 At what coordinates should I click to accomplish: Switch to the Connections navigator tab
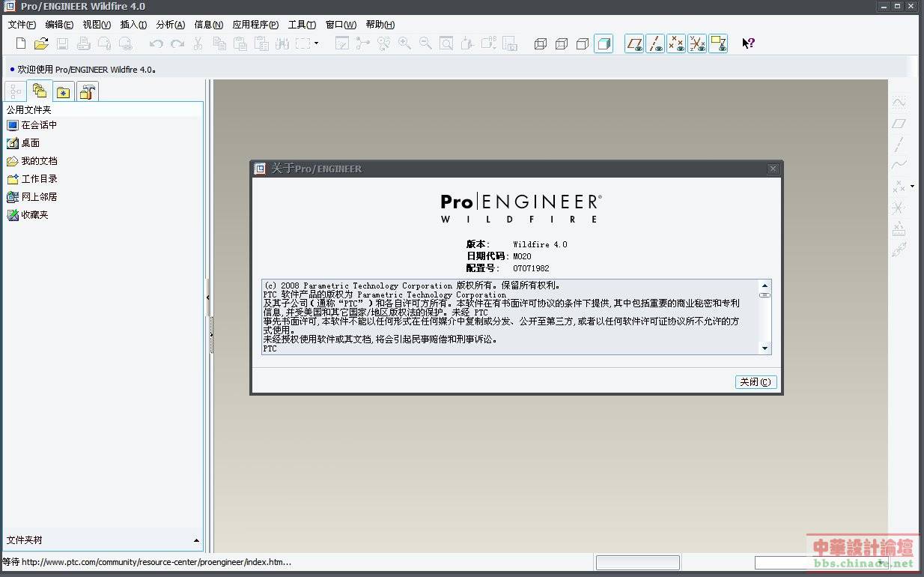pyautogui.click(x=88, y=91)
